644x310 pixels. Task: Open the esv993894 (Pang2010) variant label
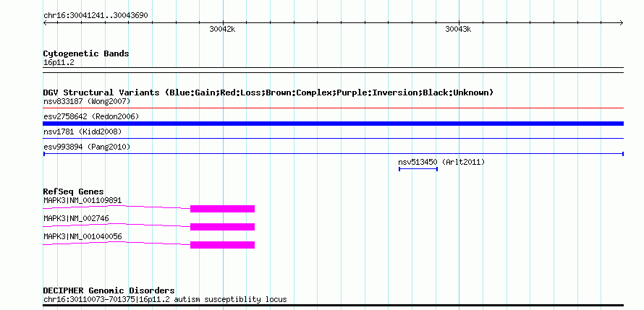click(87, 147)
